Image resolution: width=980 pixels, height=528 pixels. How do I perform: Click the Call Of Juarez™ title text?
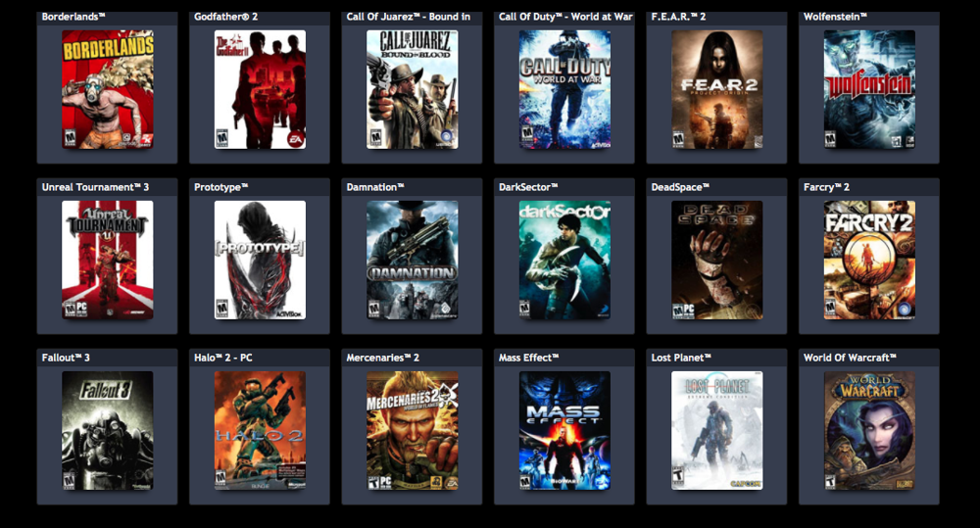[x=408, y=17]
